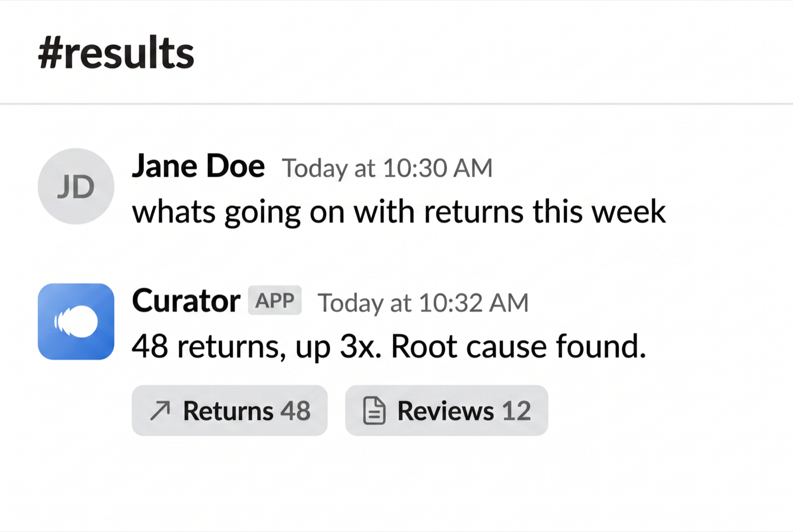Screen dimensions: 793x532
Task: Click the Curator sender name
Action: 186,301
